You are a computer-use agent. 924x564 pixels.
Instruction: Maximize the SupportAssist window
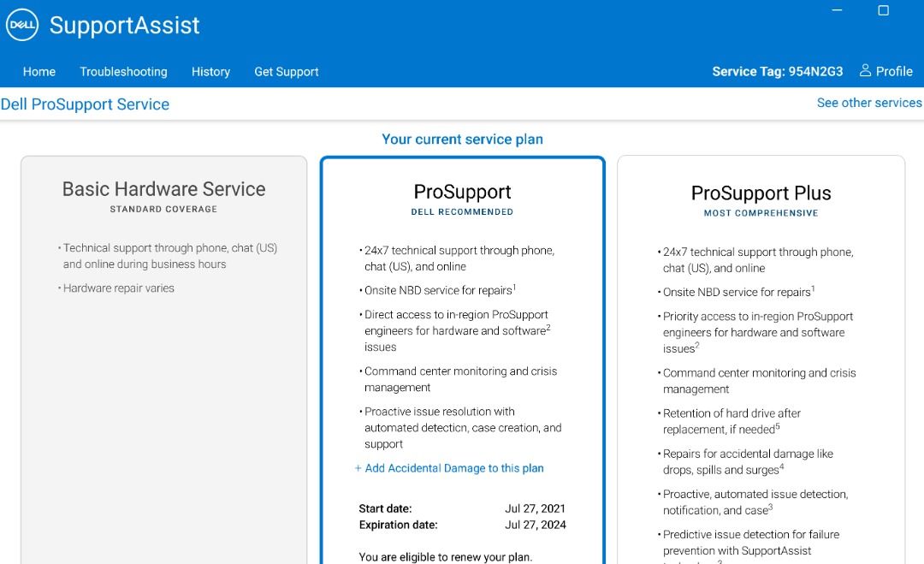(884, 10)
